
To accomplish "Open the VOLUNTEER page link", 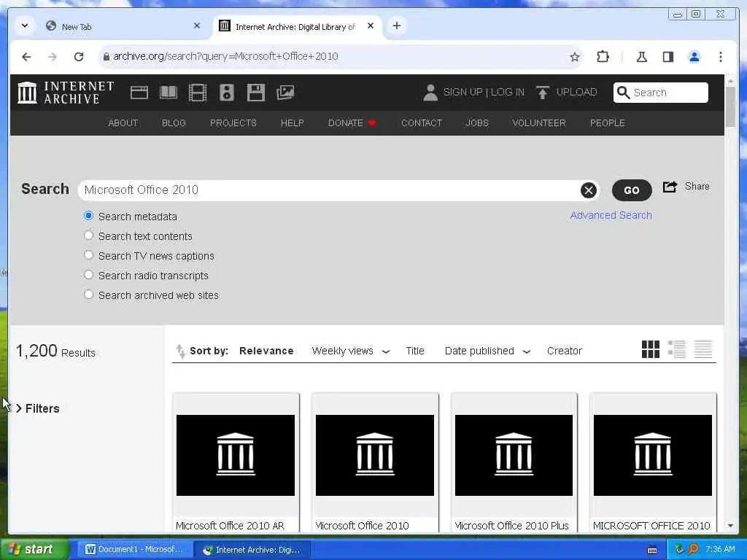I will 539,122.
